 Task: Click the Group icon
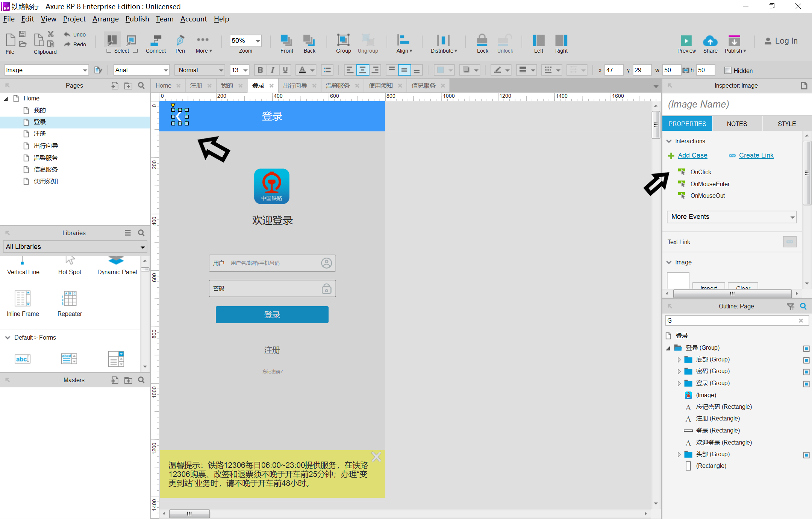coord(343,41)
